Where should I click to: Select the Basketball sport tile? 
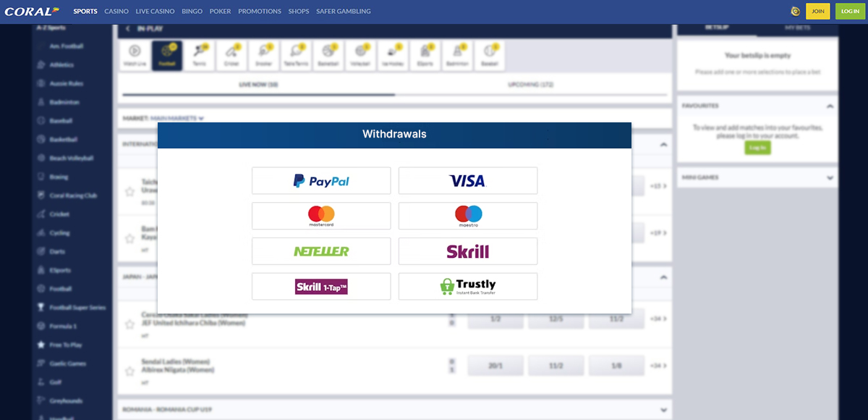328,56
